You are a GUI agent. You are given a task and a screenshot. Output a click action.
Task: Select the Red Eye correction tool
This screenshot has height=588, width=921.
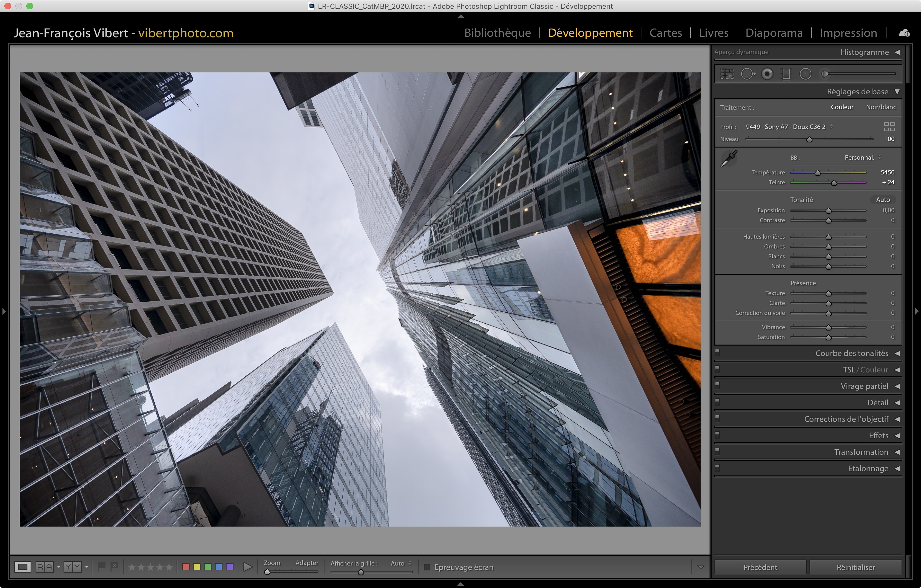pos(767,74)
